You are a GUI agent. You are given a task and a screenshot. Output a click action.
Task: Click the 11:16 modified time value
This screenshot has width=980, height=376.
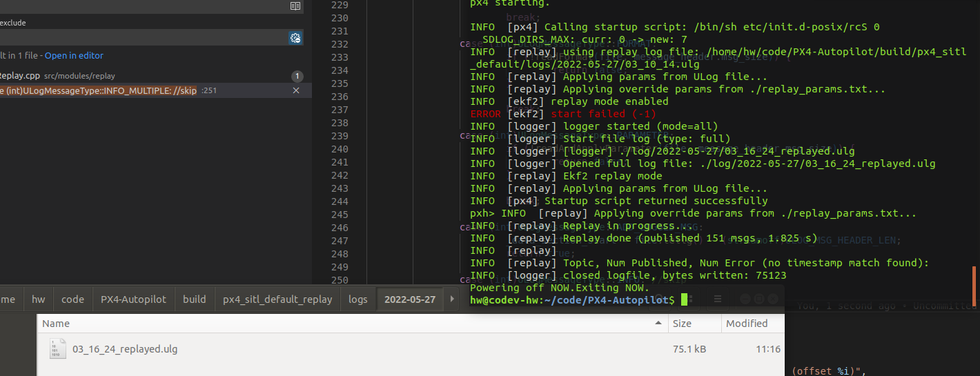768,349
